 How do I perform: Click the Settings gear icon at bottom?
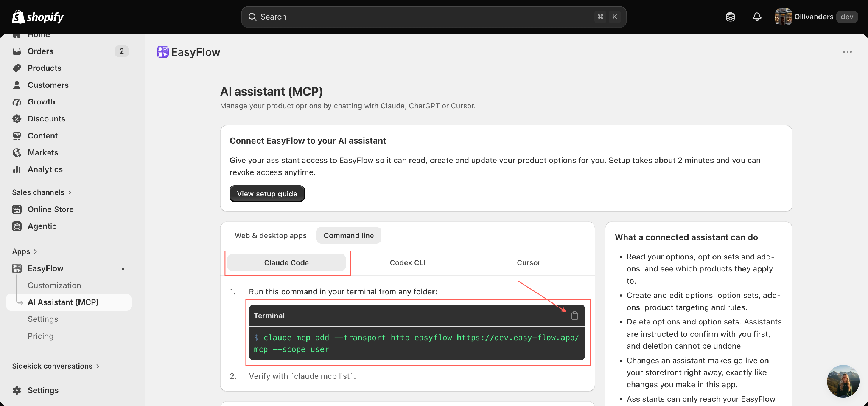(x=17, y=390)
